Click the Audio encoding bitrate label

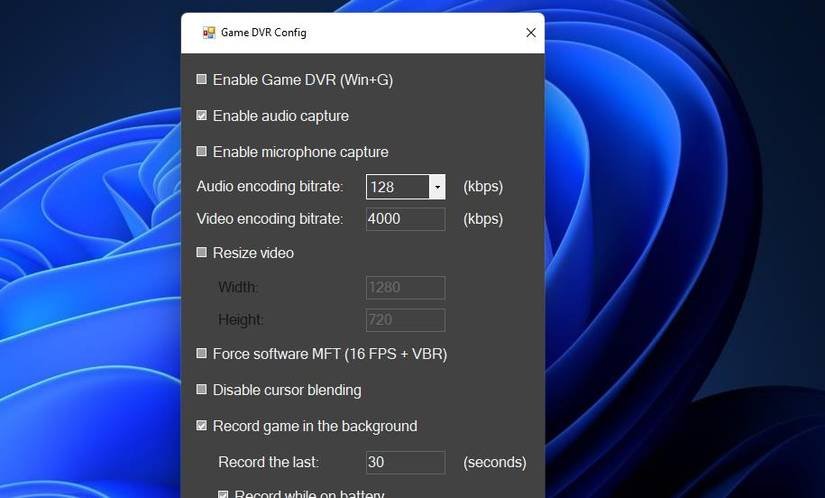[x=269, y=187]
